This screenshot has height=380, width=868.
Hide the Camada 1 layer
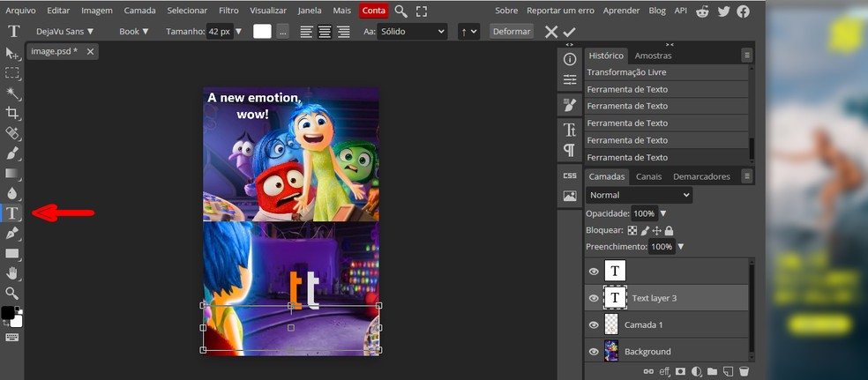click(594, 324)
